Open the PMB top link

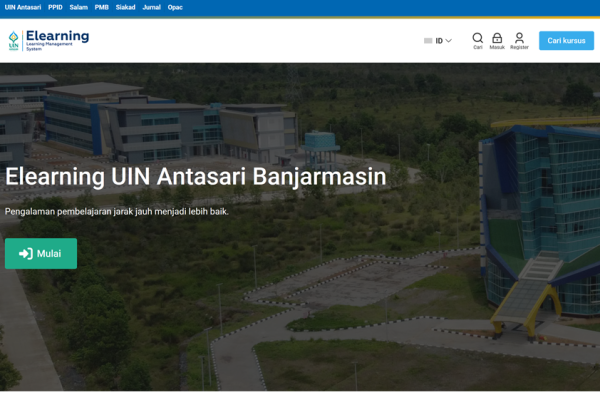tap(102, 7)
